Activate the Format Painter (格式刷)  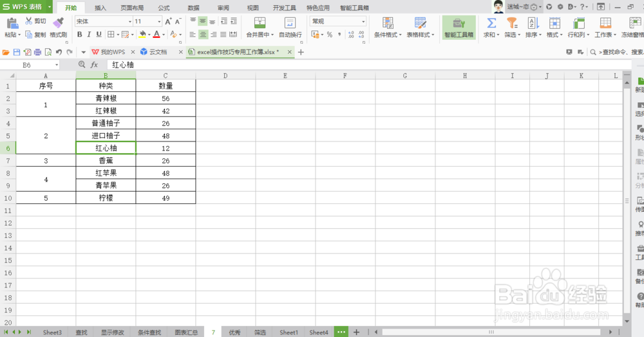tap(59, 28)
